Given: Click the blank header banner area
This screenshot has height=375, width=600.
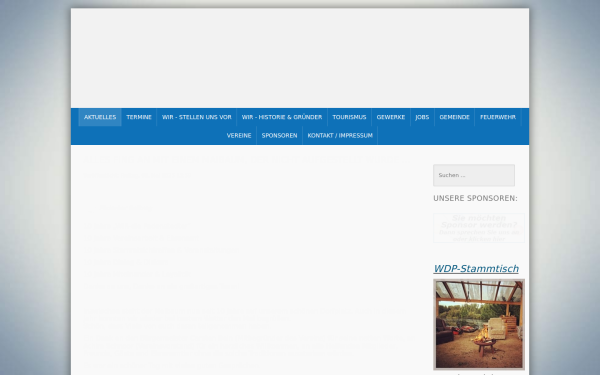Looking at the screenshot, I should point(300,58).
